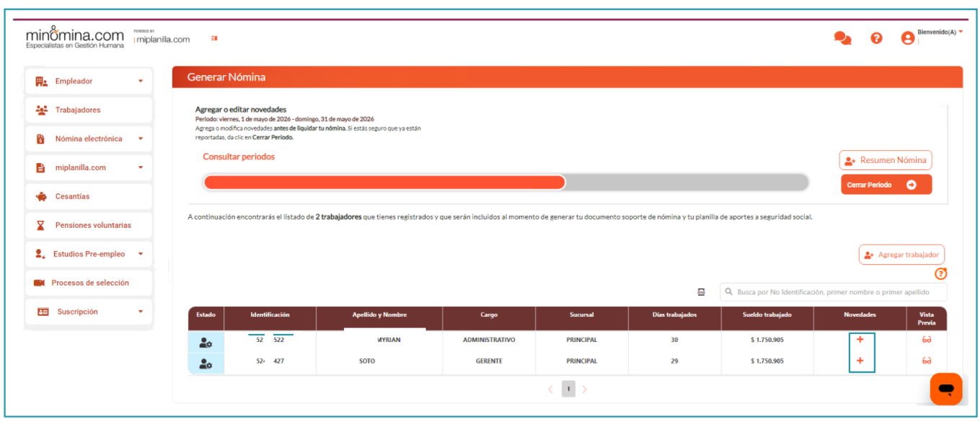This screenshot has width=980, height=422.
Task: Click the search by identification input field
Action: 834,292
